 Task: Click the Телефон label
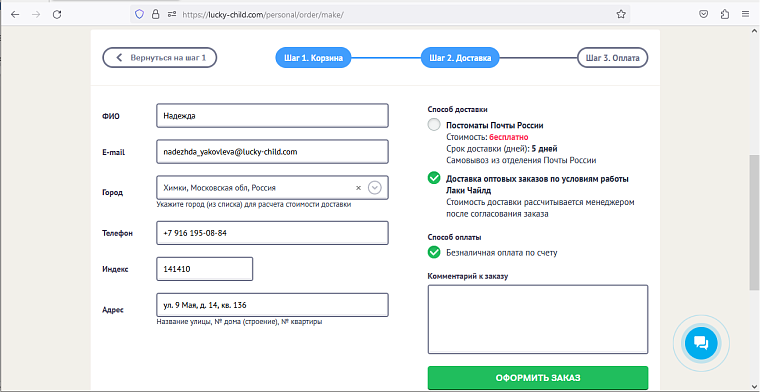pyautogui.click(x=117, y=234)
